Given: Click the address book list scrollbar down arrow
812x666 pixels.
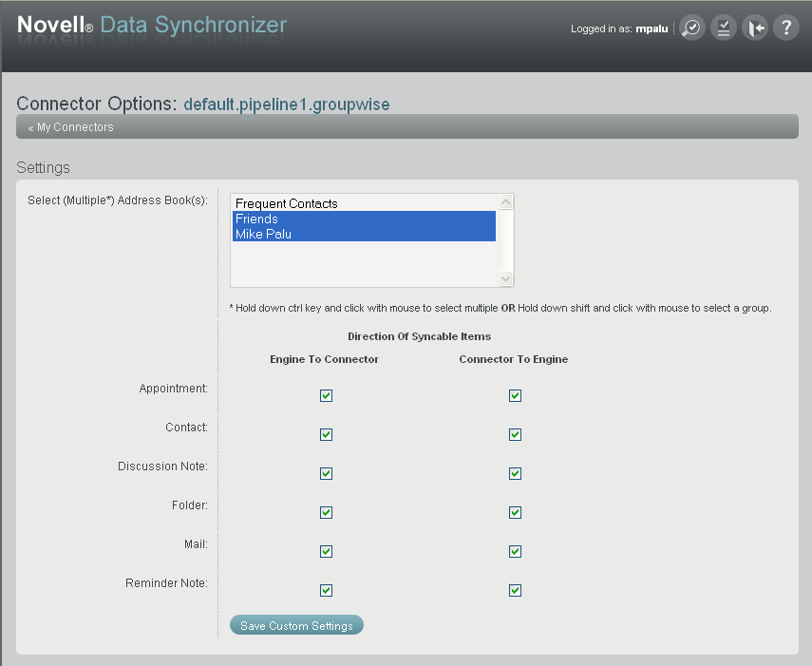Looking at the screenshot, I should click(x=505, y=280).
